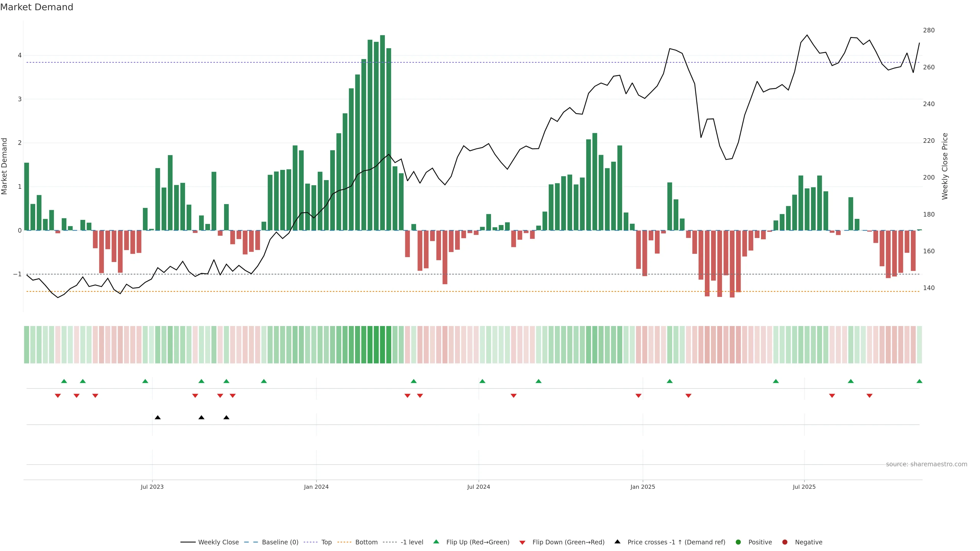Click the source: sharemaestro.com text

click(x=926, y=464)
